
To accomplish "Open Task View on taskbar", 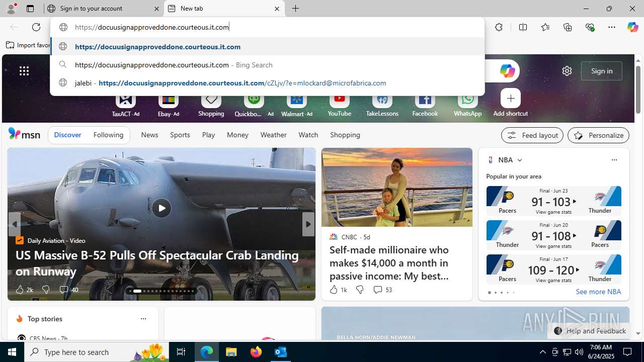I will [181, 352].
